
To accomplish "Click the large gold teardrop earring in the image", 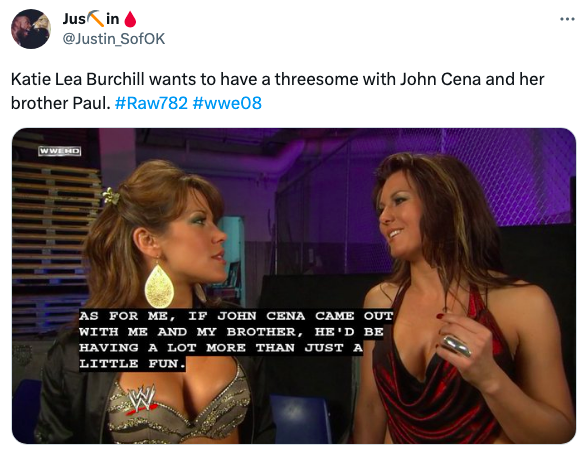I will (x=159, y=285).
